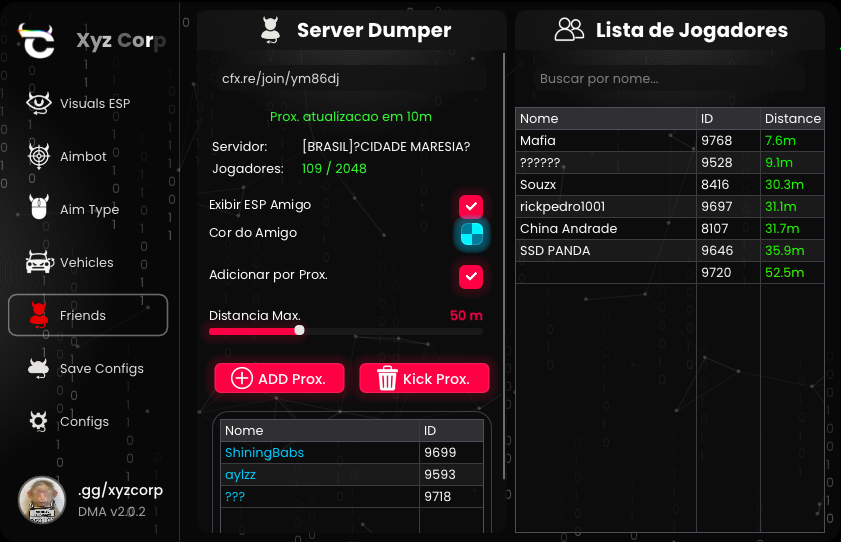
Task: Click the Lista de Jogadores people icon
Action: pos(569,30)
